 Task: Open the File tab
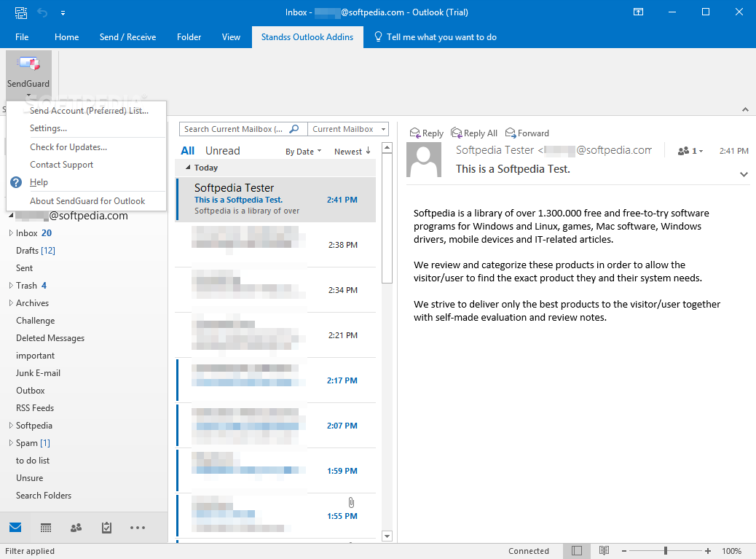22,37
